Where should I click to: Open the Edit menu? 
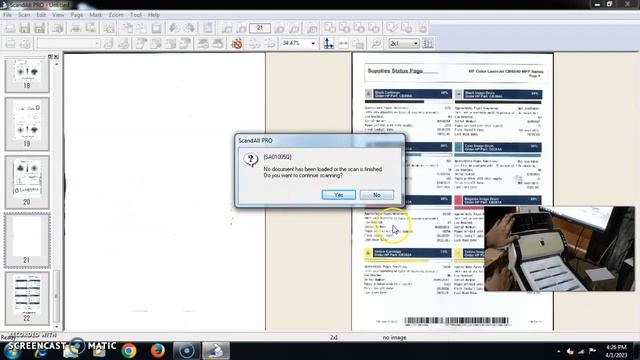tap(41, 15)
